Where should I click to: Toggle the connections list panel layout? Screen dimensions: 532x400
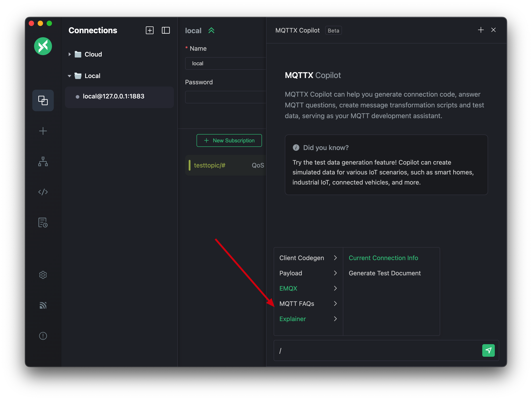click(x=166, y=30)
